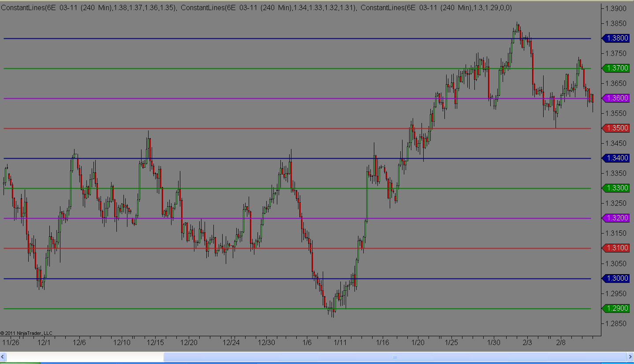Click the 1.3000 blue price marker
The image size is (634, 364).
tap(615, 279)
